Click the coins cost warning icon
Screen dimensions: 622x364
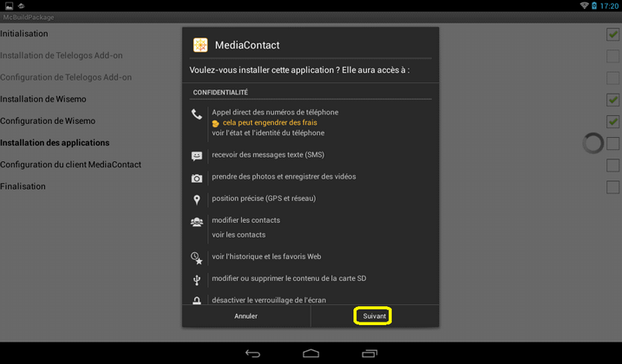tap(215, 123)
